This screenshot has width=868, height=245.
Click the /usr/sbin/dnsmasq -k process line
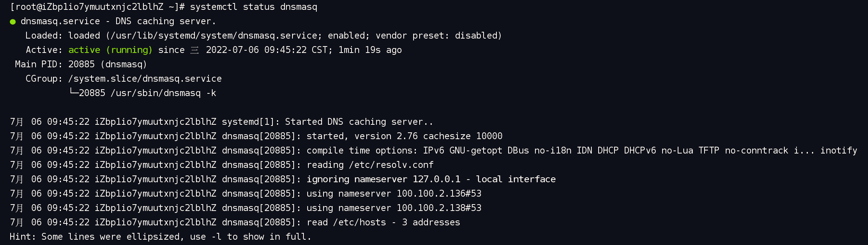point(163,93)
